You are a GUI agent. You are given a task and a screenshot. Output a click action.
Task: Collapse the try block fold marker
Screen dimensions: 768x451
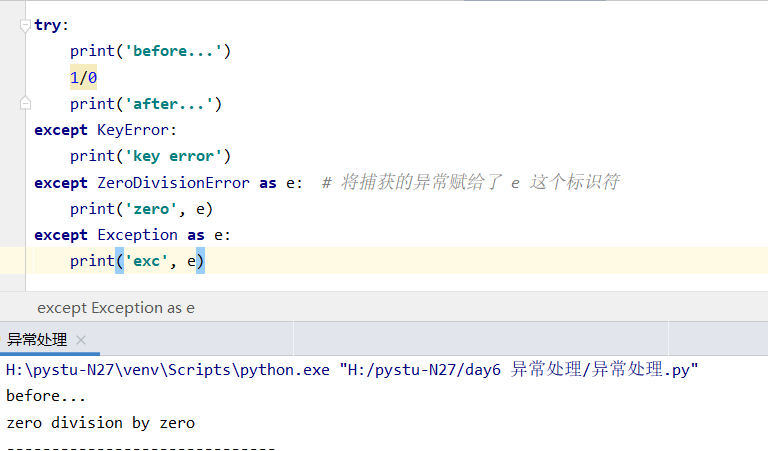(25, 25)
